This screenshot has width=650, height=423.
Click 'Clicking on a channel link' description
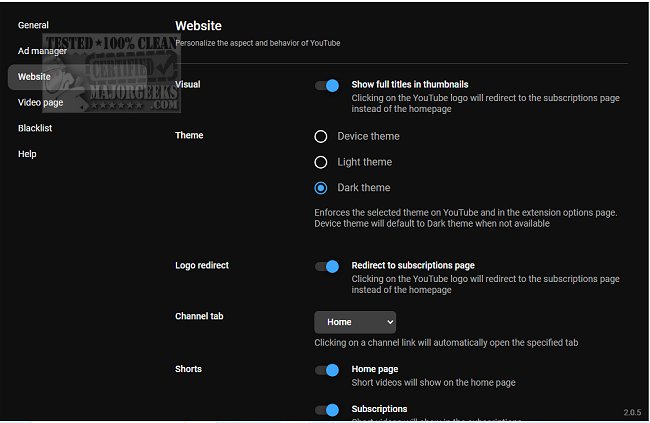[x=446, y=343]
